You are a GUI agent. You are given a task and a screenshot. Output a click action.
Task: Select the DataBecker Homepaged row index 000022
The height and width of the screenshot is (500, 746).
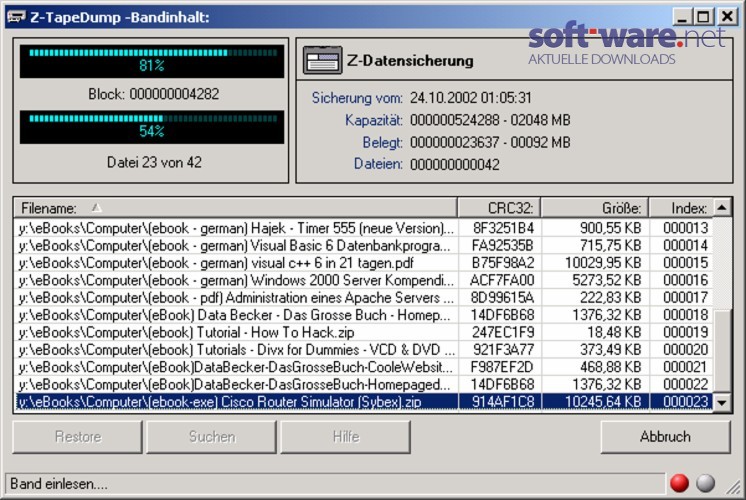click(x=363, y=384)
